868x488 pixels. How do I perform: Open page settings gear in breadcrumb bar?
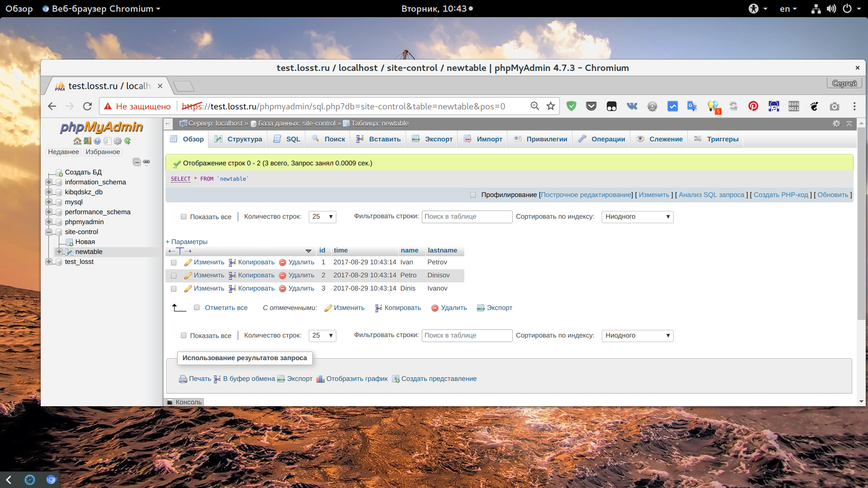coord(836,123)
